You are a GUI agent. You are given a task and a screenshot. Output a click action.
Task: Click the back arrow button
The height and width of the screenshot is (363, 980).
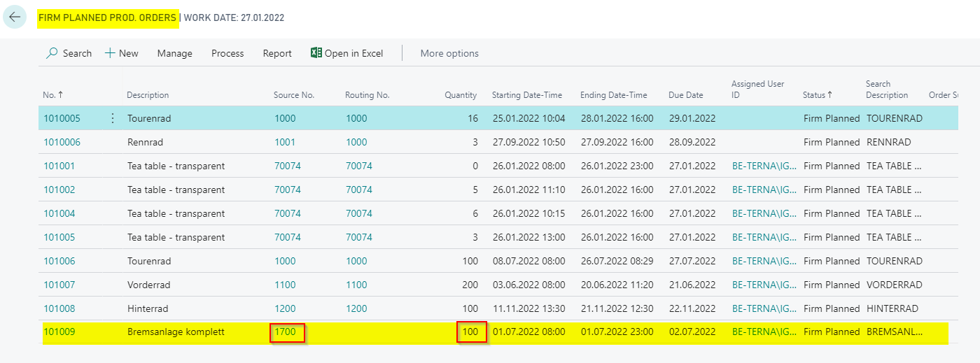point(15,17)
